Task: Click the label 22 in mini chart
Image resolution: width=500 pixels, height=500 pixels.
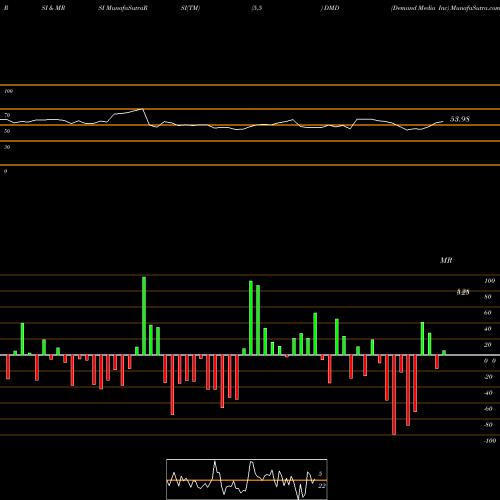Action: pos(322,486)
